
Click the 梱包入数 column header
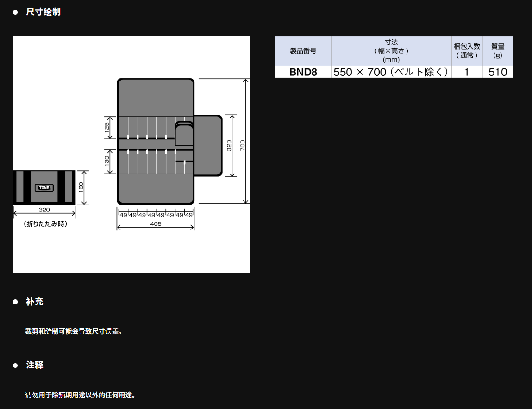click(467, 51)
